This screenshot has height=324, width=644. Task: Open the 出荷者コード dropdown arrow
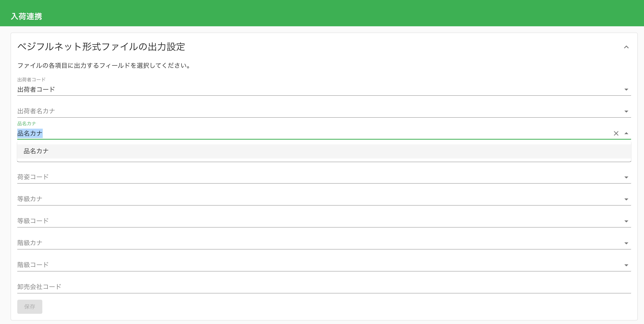point(626,90)
